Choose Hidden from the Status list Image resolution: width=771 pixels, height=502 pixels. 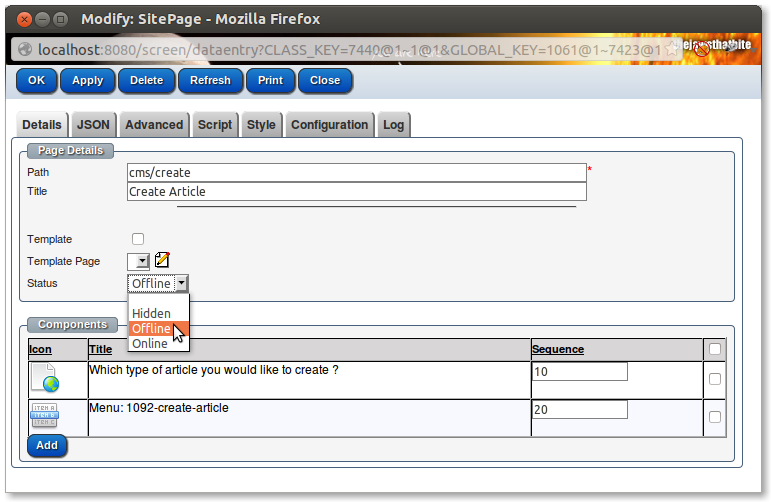point(151,313)
